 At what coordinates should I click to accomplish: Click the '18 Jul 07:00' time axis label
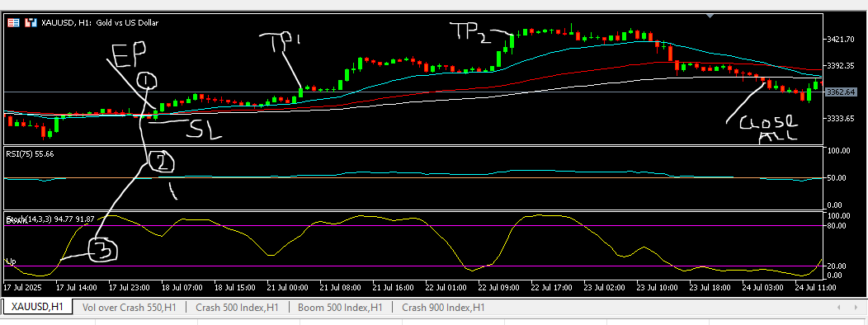(182, 288)
